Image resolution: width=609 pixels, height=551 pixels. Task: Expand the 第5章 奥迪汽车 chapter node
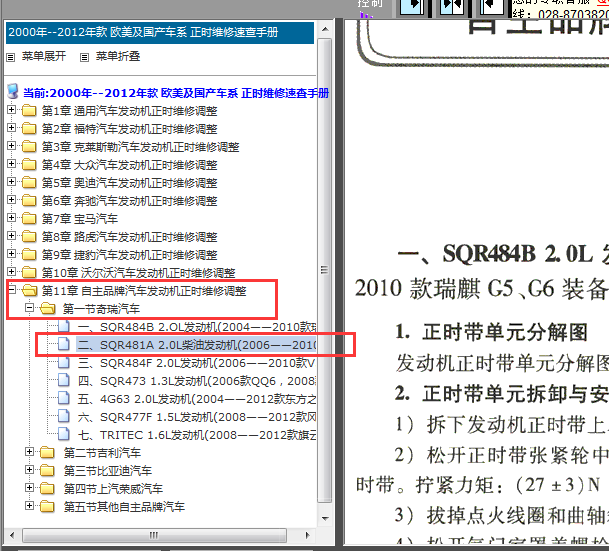[11, 182]
